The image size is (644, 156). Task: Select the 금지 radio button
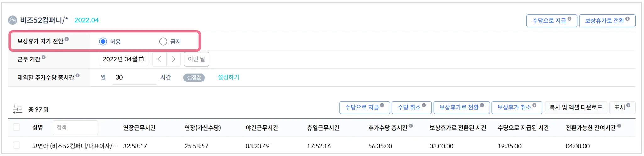(163, 42)
